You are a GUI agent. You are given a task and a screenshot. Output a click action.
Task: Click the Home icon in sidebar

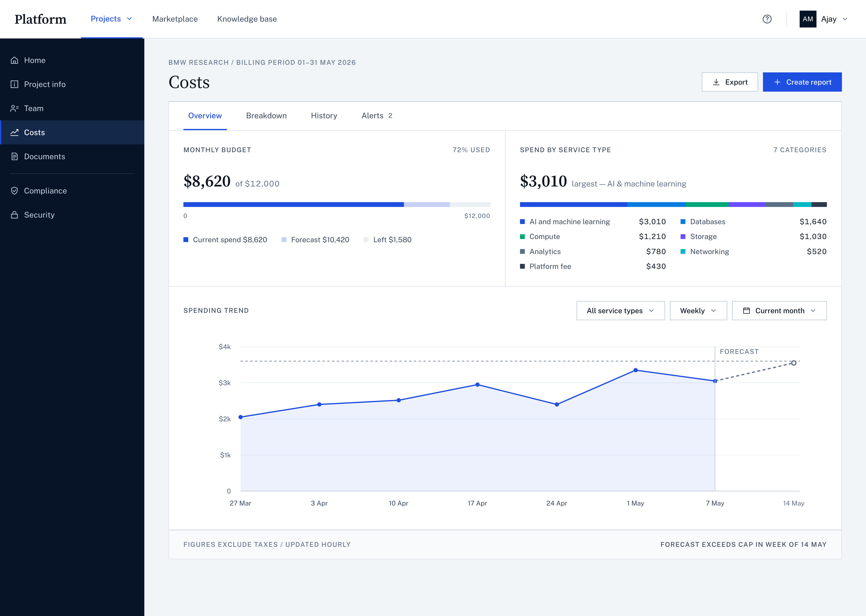click(x=14, y=60)
